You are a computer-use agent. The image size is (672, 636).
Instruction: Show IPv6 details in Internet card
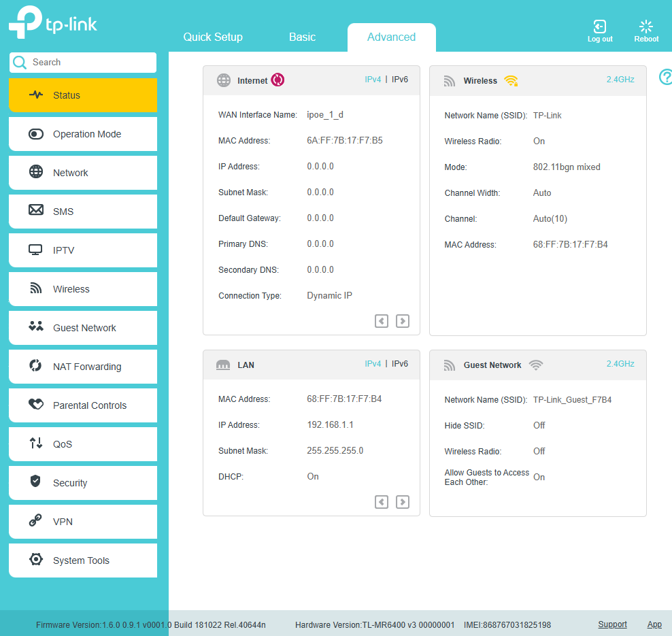(x=400, y=80)
